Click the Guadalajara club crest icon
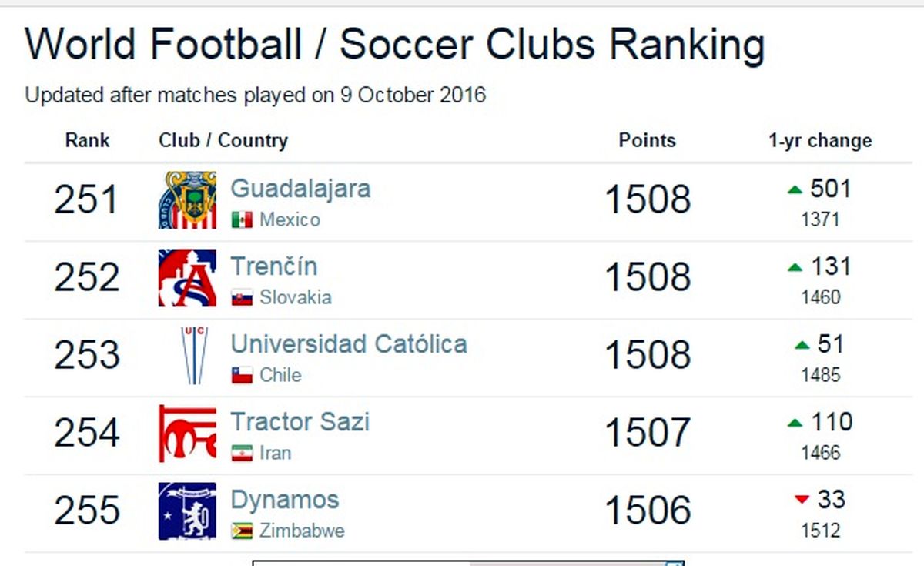The height and width of the screenshot is (566, 924). [187, 200]
